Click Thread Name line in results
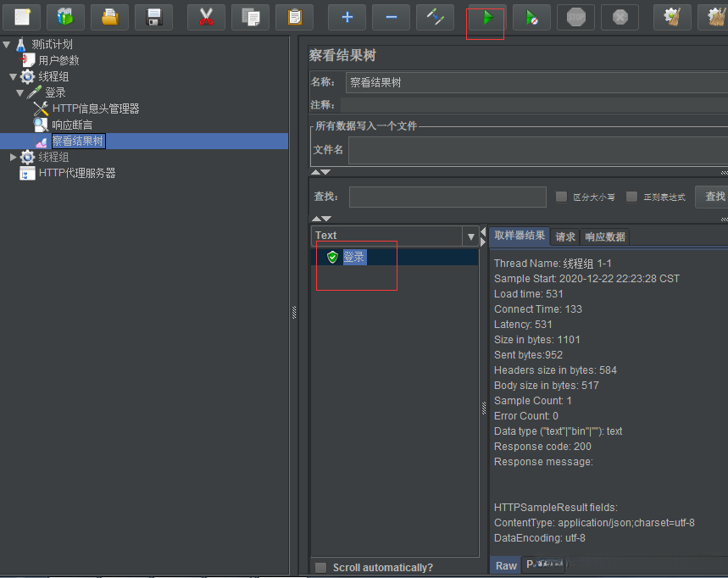 pyautogui.click(x=553, y=264)
